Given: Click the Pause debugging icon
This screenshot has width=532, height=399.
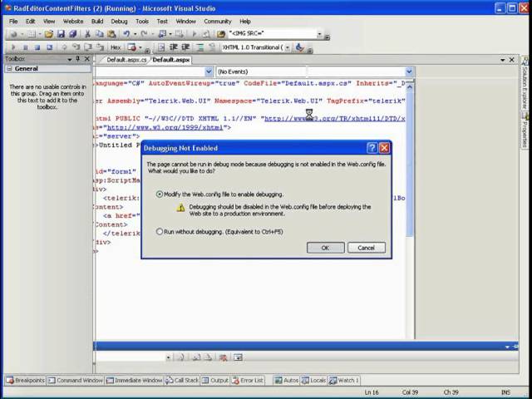Looking at the screenshot, I should (x=26, y=47).
